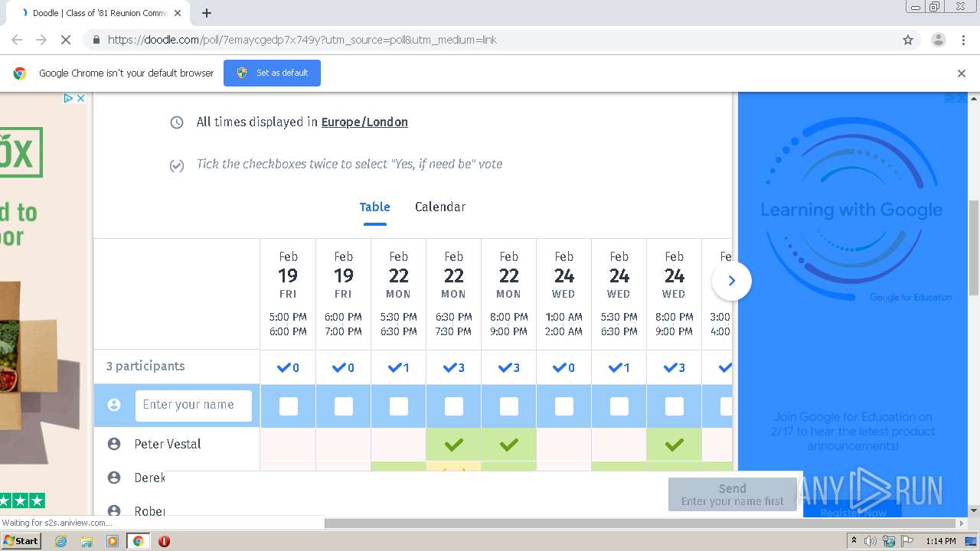Click the browser forward arrow
Screen dimensions: 980x551
pos(41,40)
